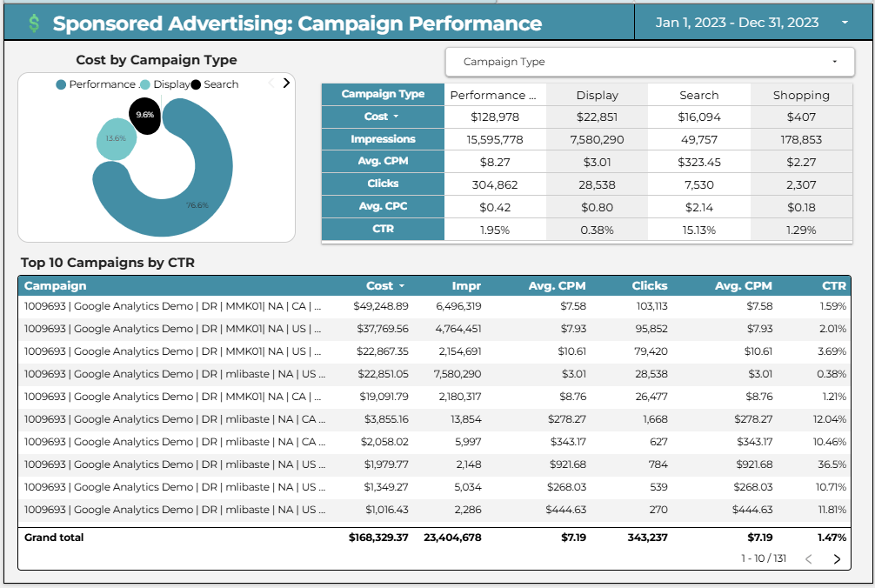Click the Performance legend color dot
Screen dimensions: 875x588
[61, 84]
